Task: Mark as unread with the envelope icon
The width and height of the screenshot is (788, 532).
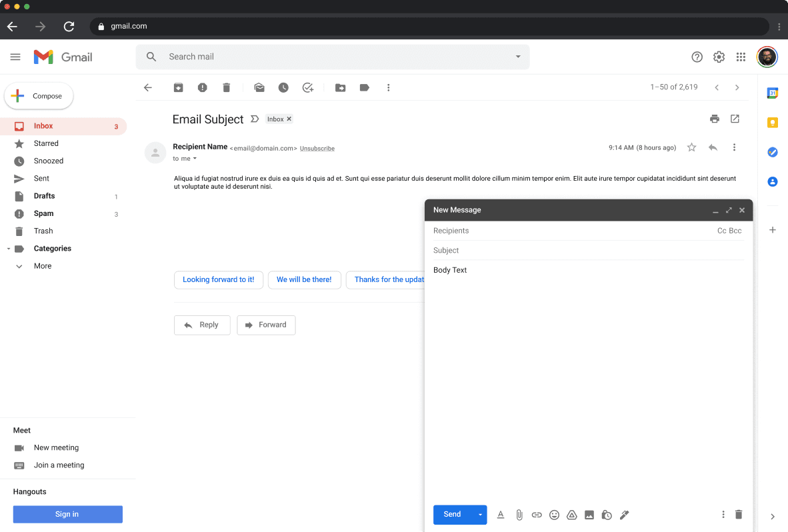Action: click(x=259, y=88)
